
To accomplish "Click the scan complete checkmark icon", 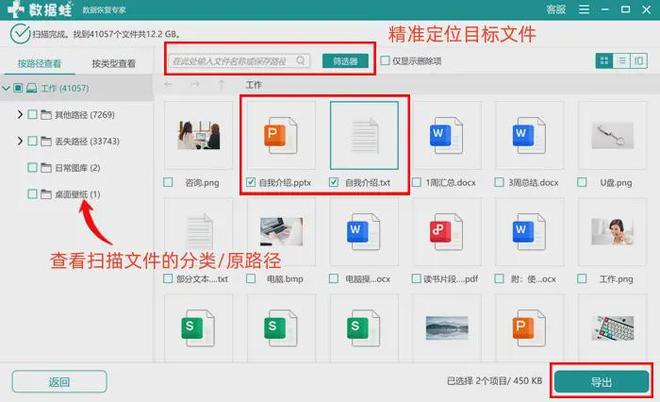I will point(20,34).
